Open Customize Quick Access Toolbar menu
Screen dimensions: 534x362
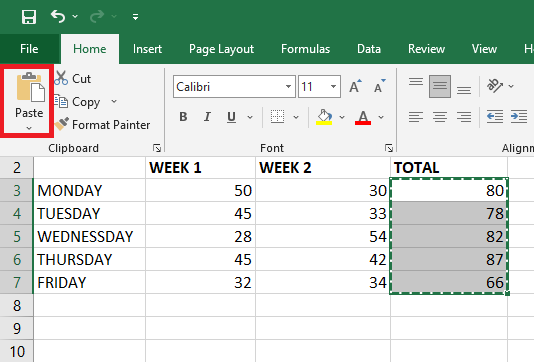pyautogui.click(x=136, y=17)
